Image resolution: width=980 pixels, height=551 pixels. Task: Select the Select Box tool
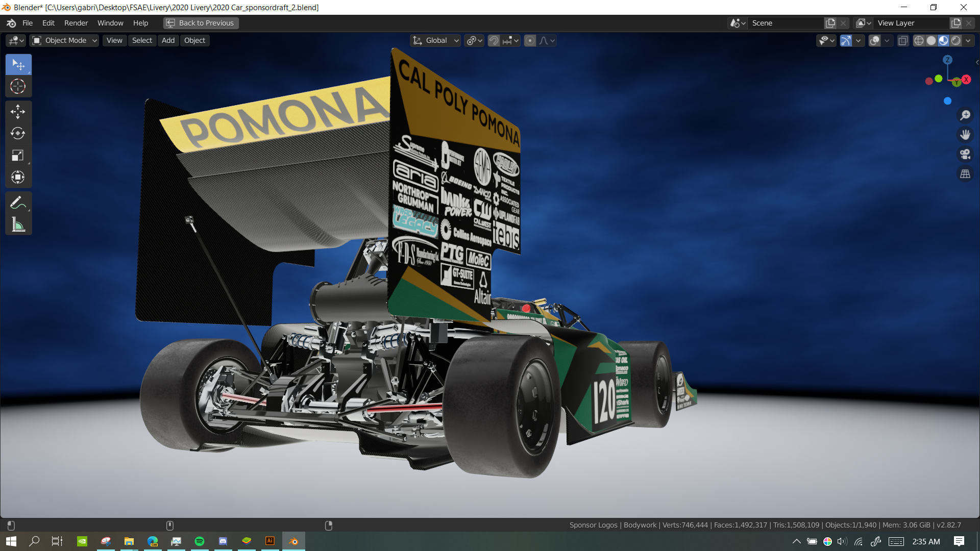18,64
